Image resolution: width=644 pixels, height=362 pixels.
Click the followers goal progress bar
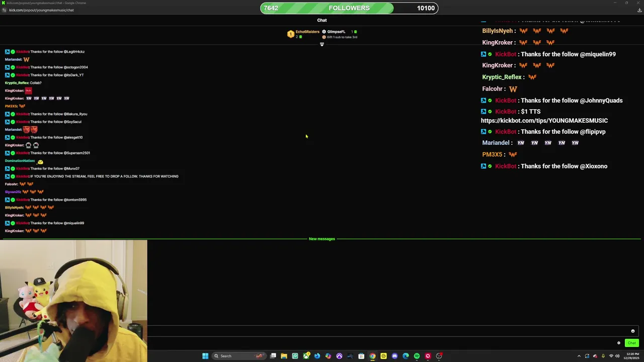[x=349, y=8]
